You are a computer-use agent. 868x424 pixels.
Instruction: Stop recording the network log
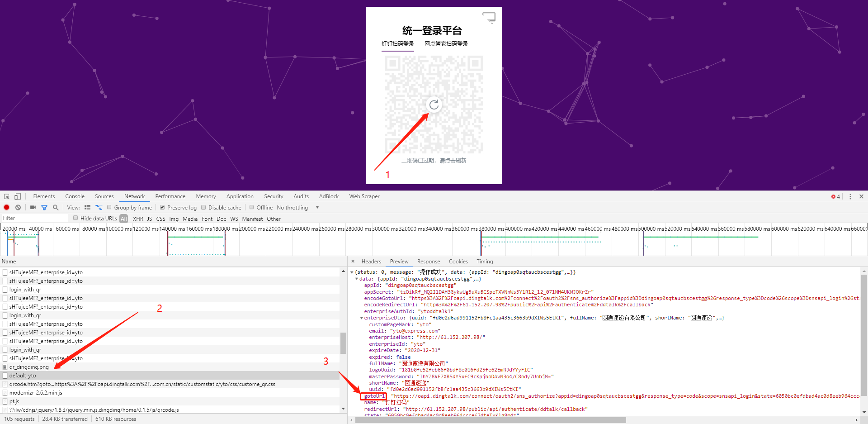[7, 208]
